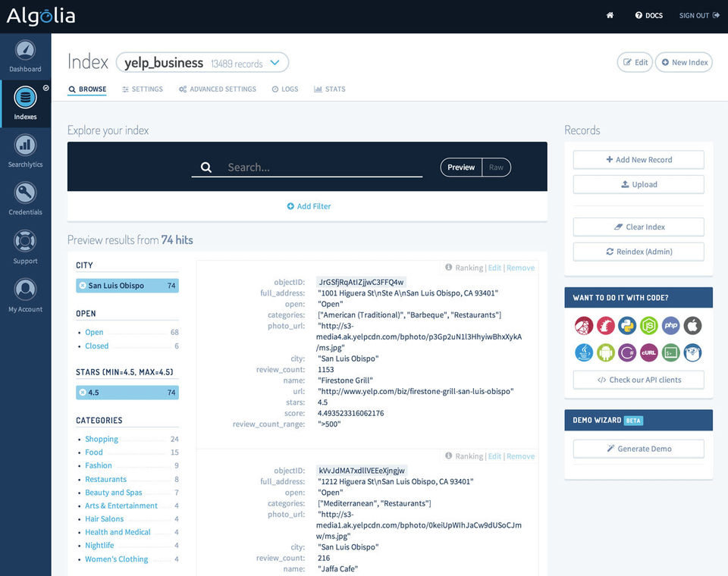Click Check our API clients
This screenshot has width=728, height=576.
tap(639, 380)
